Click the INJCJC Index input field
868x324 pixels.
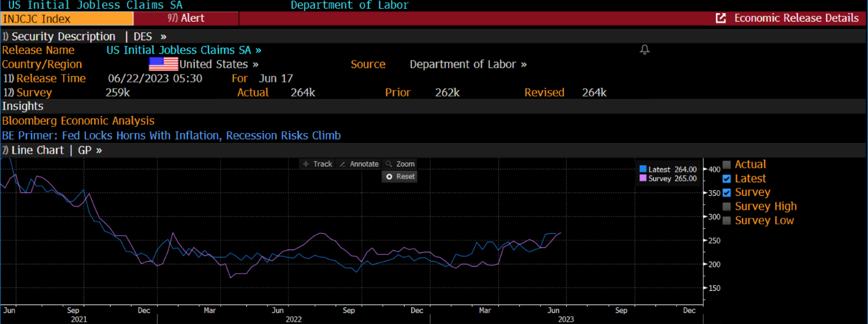67,19
